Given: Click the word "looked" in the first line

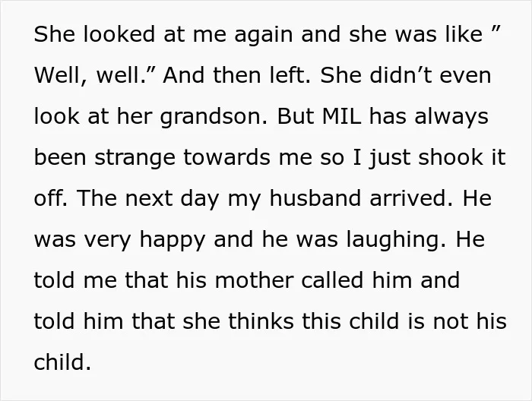Looking at the screenshot, I should click(x=119, y=34).
